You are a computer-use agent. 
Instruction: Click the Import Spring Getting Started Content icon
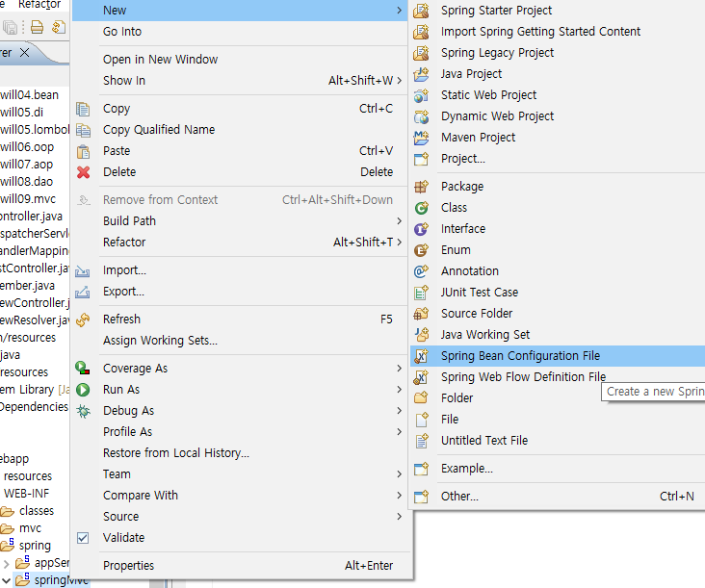pos(421,32)
